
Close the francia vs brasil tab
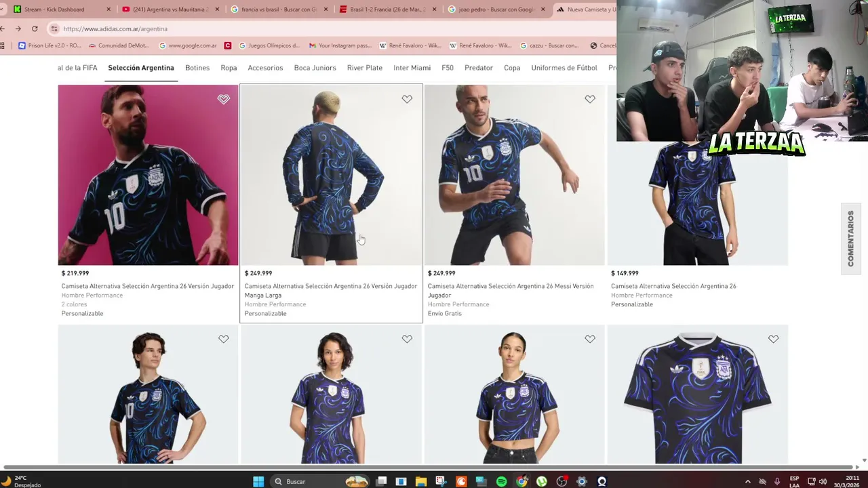tap(325, 9)
